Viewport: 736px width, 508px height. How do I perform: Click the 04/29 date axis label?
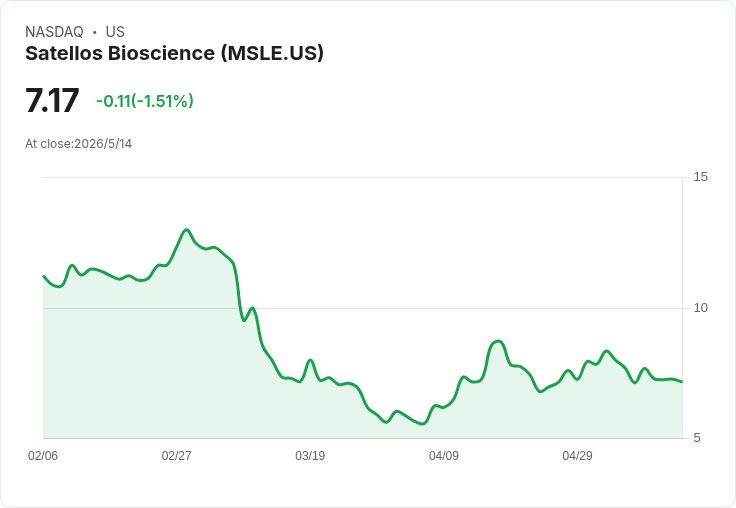(577, 455)
